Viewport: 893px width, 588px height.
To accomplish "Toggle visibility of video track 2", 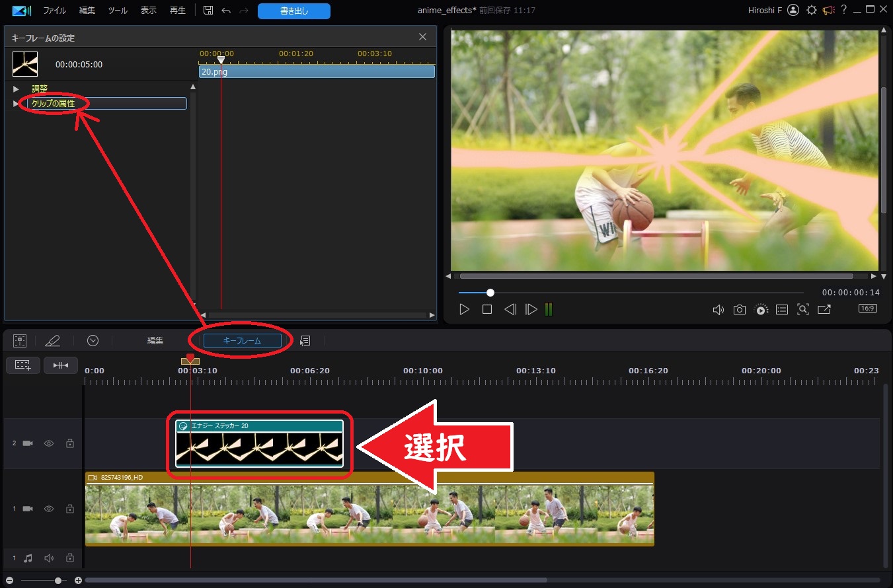I will [x=49, y=443].
